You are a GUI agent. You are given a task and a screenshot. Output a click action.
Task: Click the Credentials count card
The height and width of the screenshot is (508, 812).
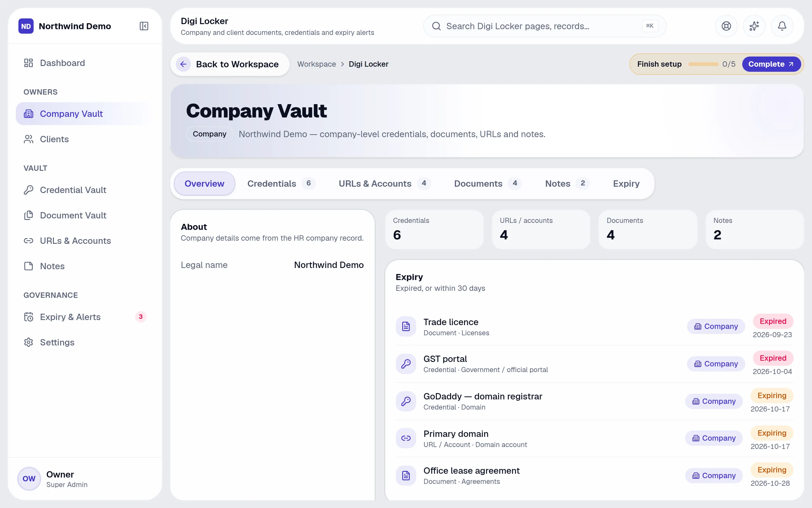point(434,229)
